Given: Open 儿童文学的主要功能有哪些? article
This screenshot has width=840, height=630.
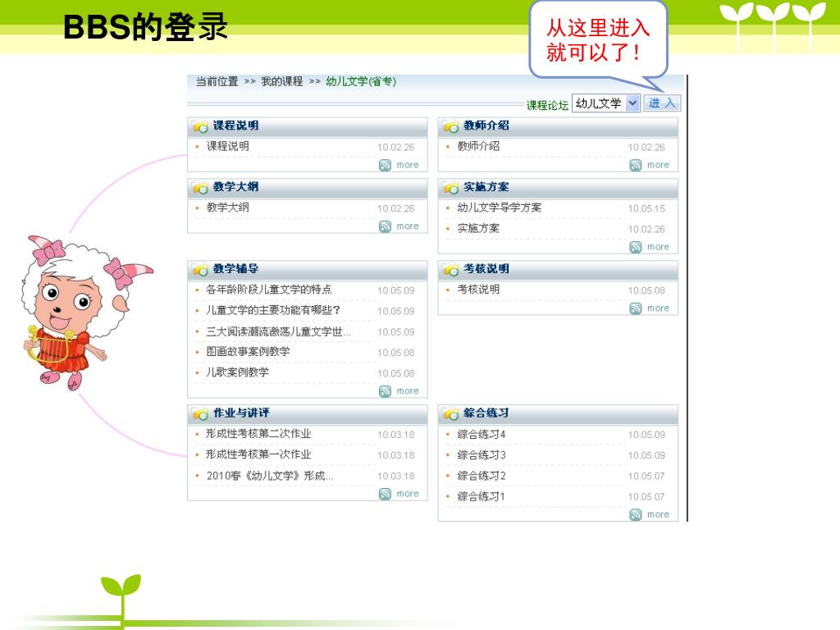Looking at the screenshot, I should tap(273, 310).
